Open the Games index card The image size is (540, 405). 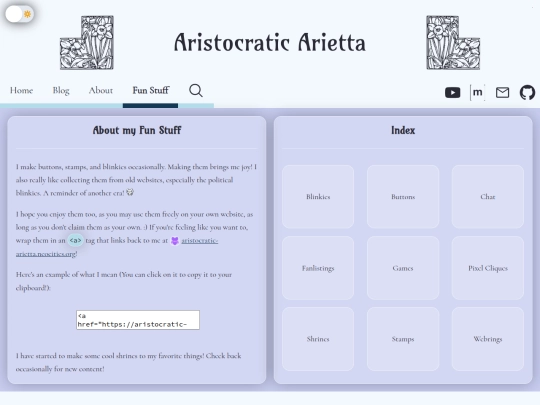point(403,268)
